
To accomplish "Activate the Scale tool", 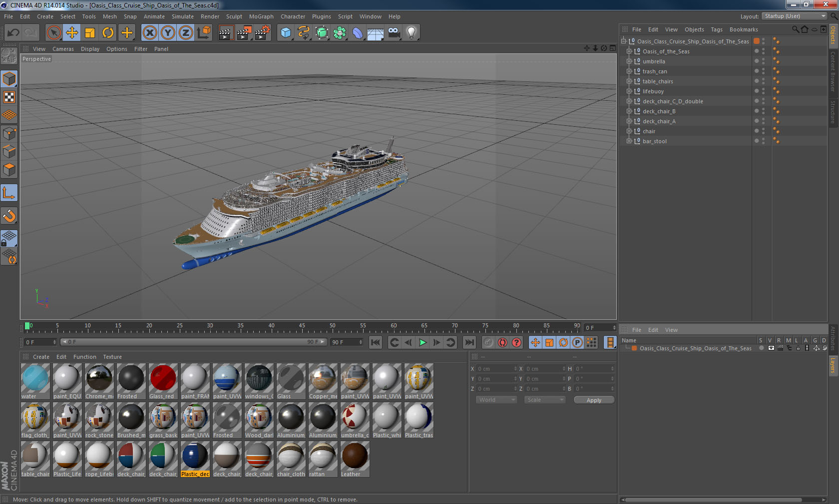I will pyautogui.click(x=90, y=33).
